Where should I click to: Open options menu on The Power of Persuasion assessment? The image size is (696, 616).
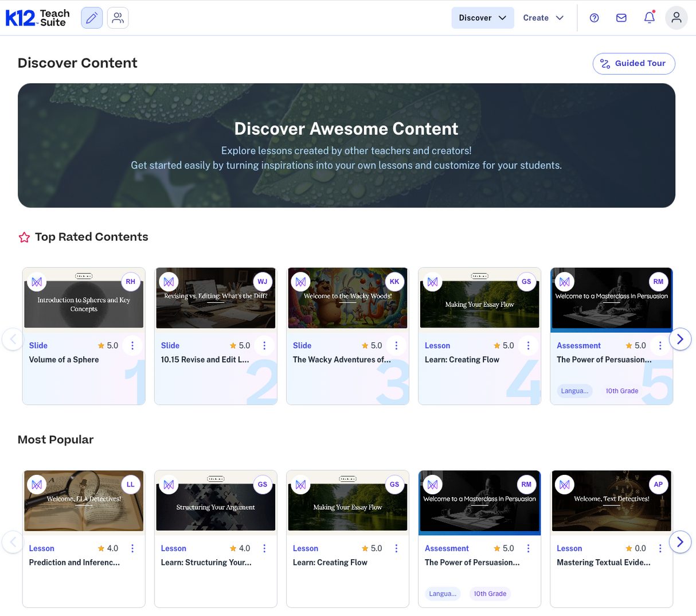(660, 345)
